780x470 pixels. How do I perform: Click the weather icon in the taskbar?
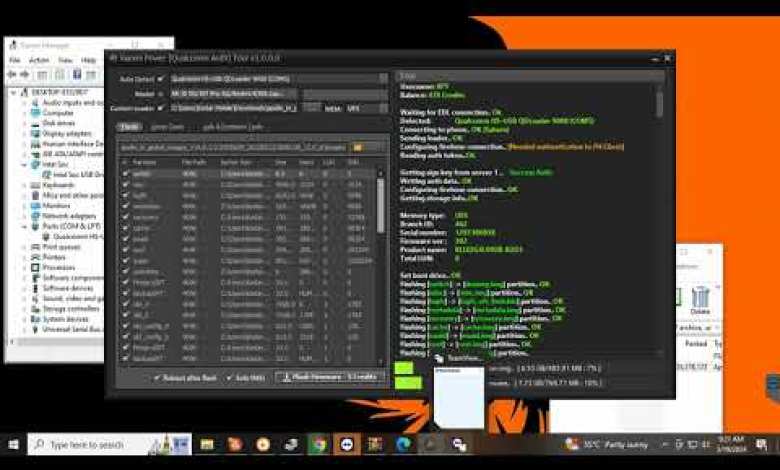(572, 443)
